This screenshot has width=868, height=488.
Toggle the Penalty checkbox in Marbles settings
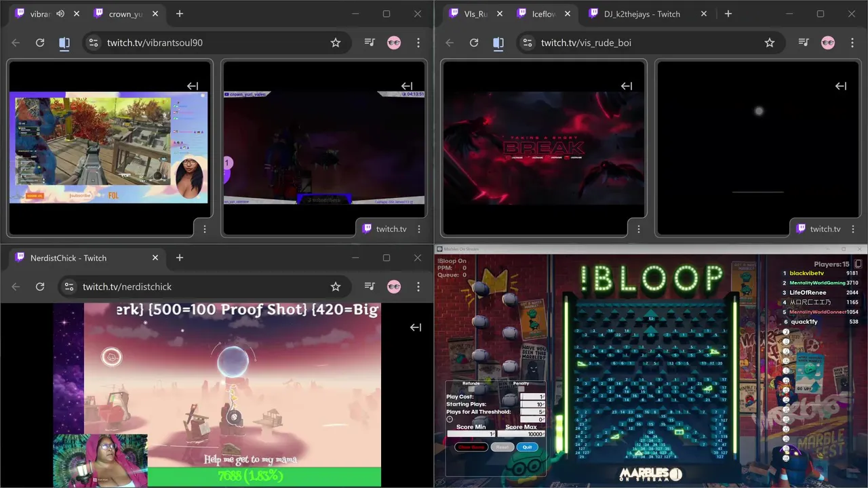pyautogui.click(x=521, y=389)
